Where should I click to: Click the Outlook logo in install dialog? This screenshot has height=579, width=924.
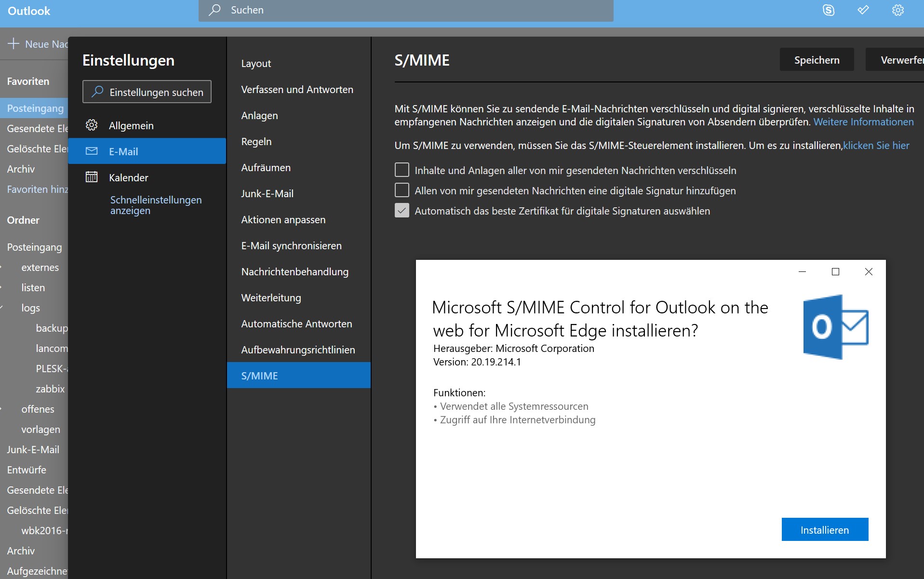pos(835,327)
